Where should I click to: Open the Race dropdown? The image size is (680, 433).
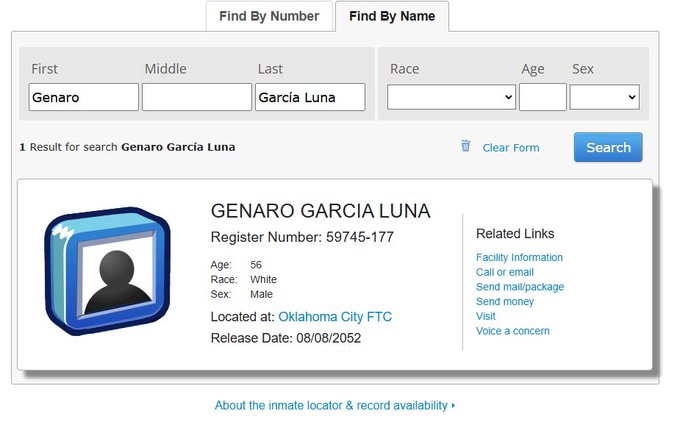451,97
